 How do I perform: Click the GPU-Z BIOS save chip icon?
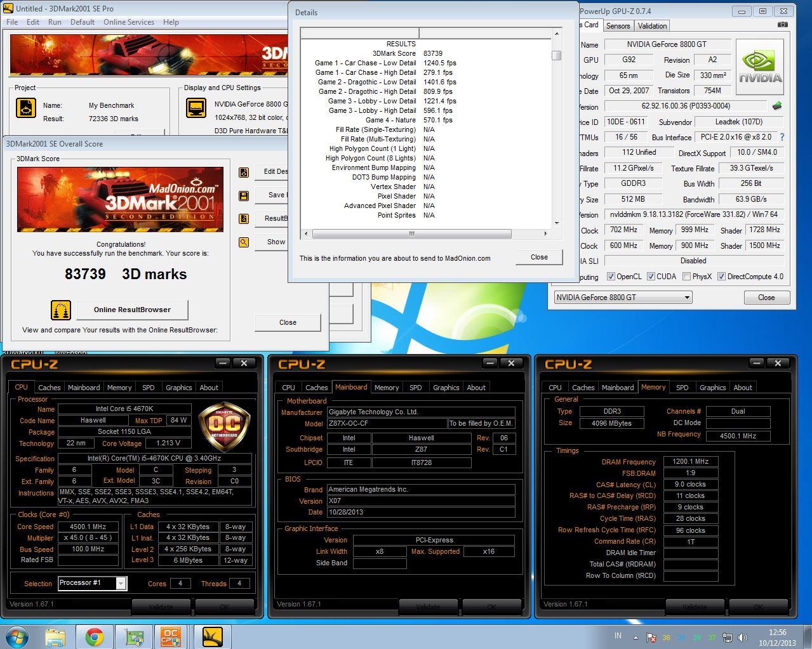tap(776, 106)
